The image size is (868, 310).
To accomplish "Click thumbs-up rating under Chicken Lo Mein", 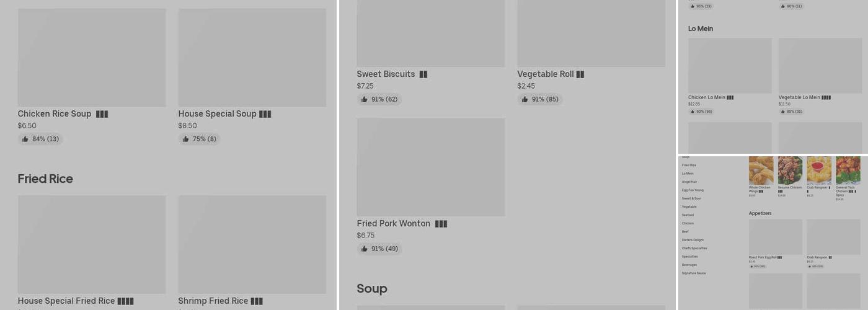I will [x=701, y=112].
